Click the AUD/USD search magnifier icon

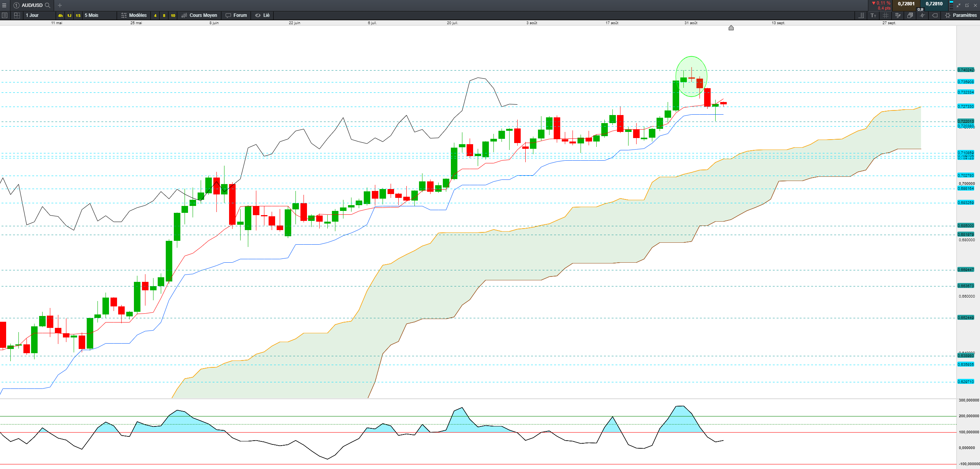pos(48,5)
